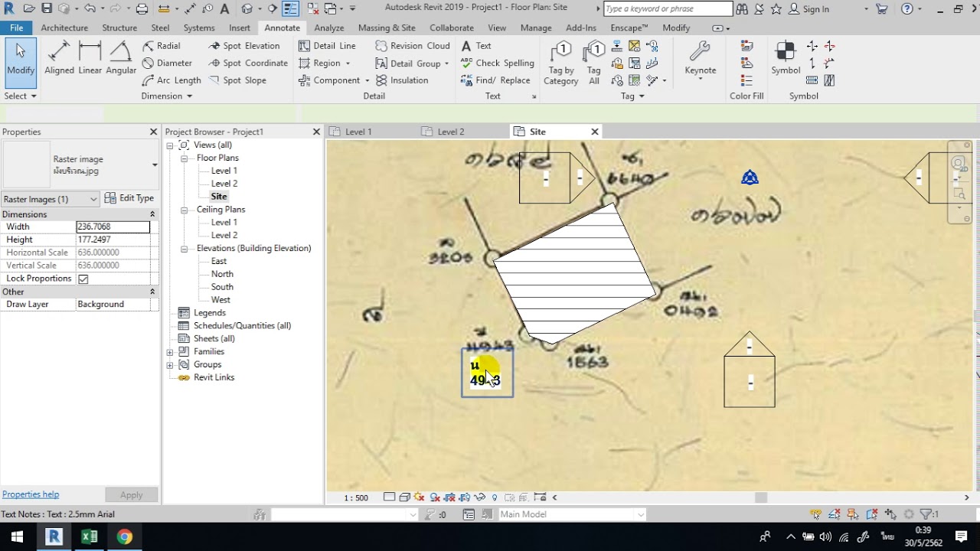Expand the Tag panel dropdown

point(632,96)
